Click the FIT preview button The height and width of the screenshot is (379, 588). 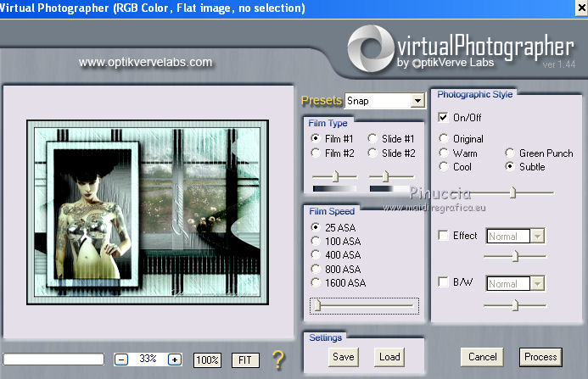245,360
